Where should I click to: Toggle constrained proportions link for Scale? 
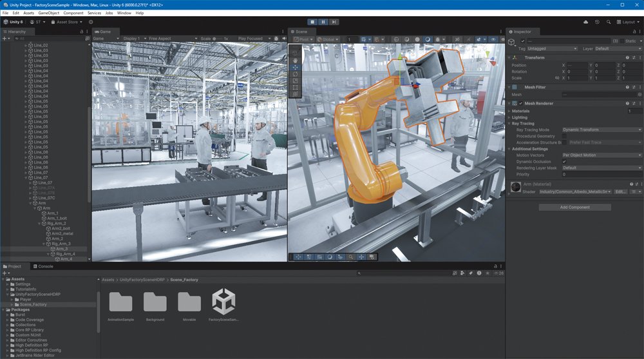pos(557,78)
